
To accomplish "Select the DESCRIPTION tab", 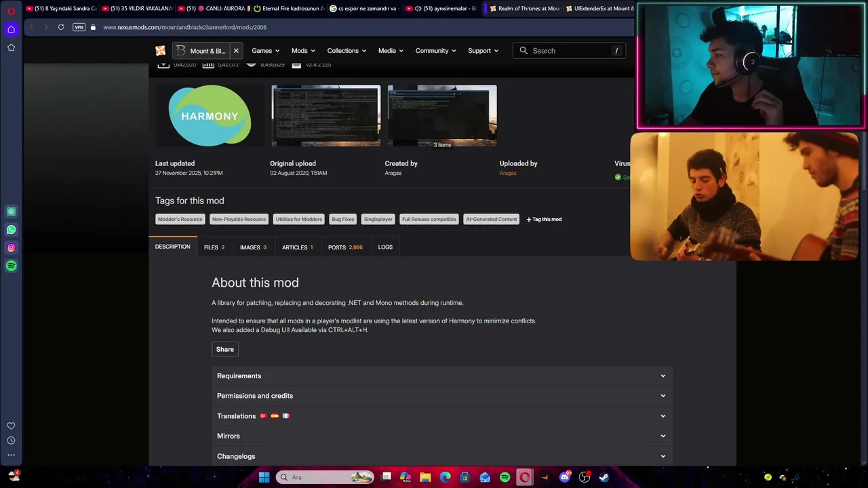I will [172, 247].
